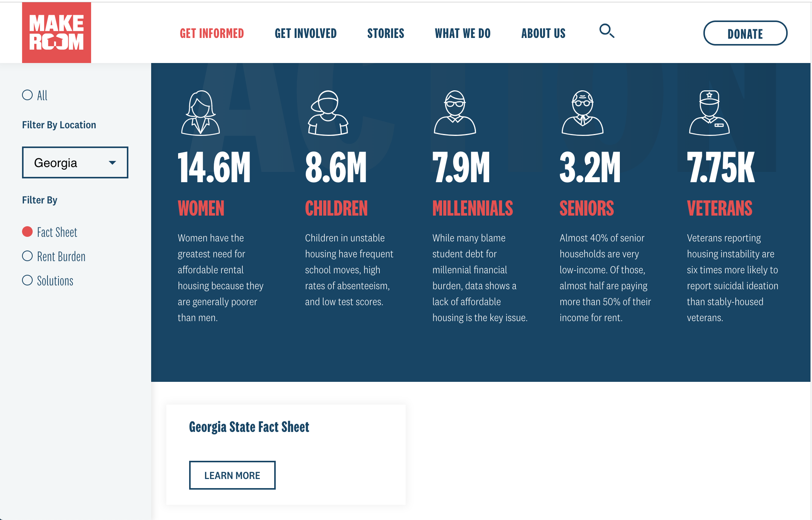Select the All radio button

click(27, 95)
